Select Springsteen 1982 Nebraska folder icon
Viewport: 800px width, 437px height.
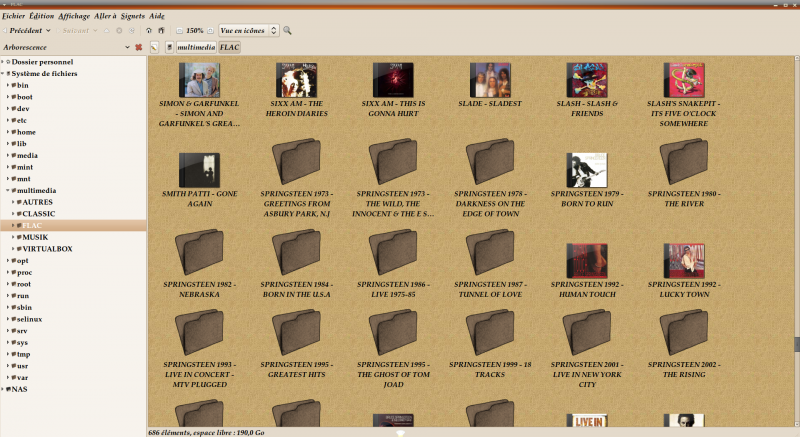[x=199, y=252]
